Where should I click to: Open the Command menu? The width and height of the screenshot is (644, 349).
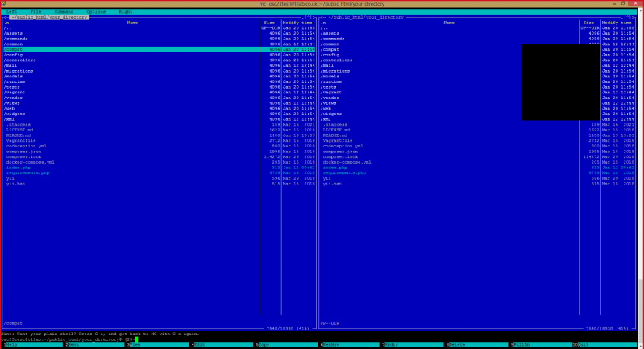64,11
